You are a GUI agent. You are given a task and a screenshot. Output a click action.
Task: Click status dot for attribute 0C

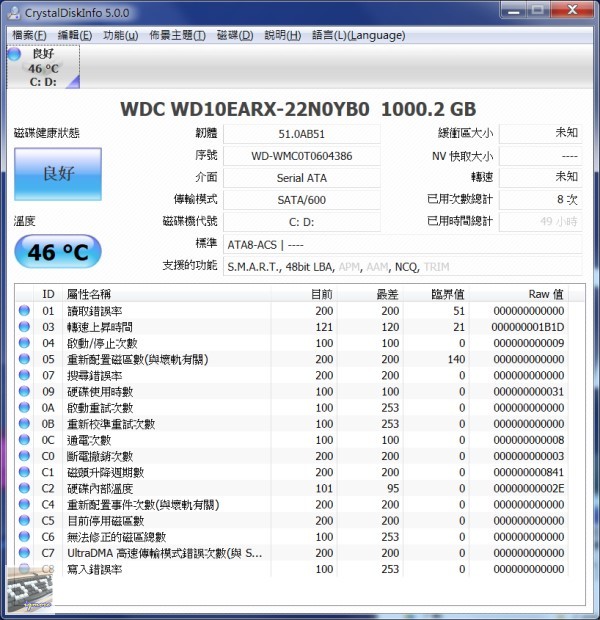point(24,440)
